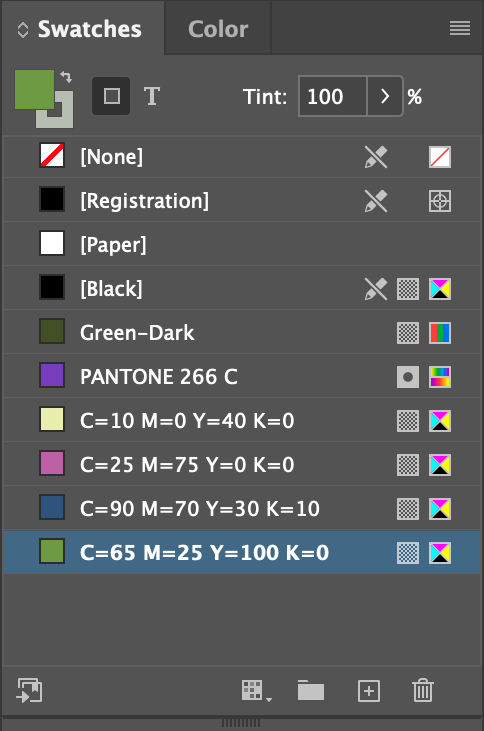The width and height of the screenshot is (484, 731).
Task: Select the Swatches tab
Action: pos(90,29)
